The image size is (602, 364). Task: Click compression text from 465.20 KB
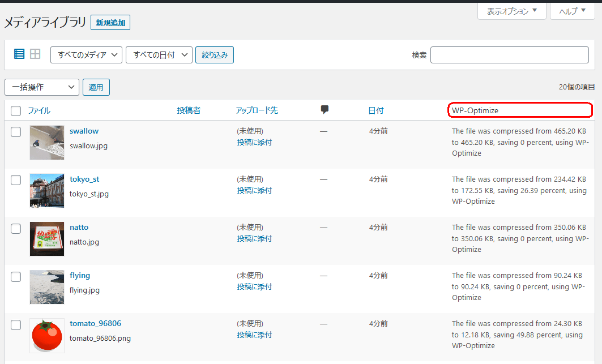520,142
